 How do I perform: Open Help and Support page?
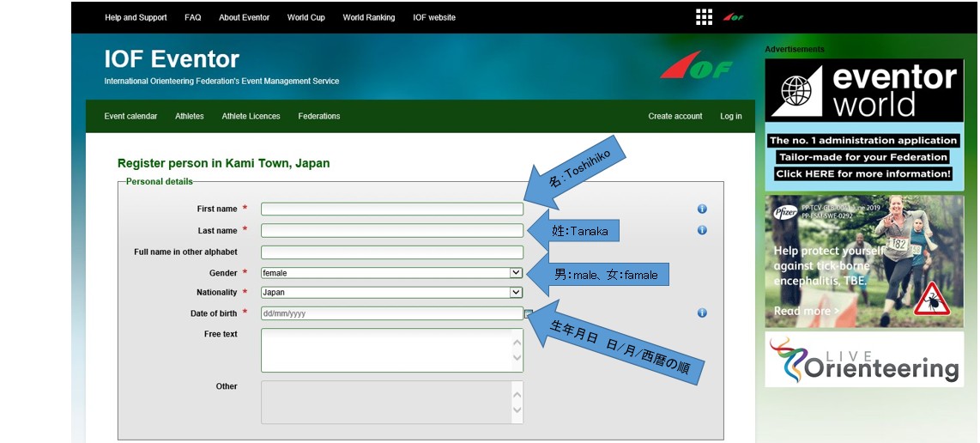coord(136,17)
